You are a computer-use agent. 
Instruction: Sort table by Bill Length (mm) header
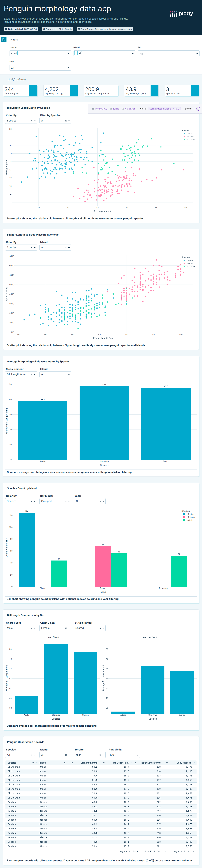click(x=89, y=763)
